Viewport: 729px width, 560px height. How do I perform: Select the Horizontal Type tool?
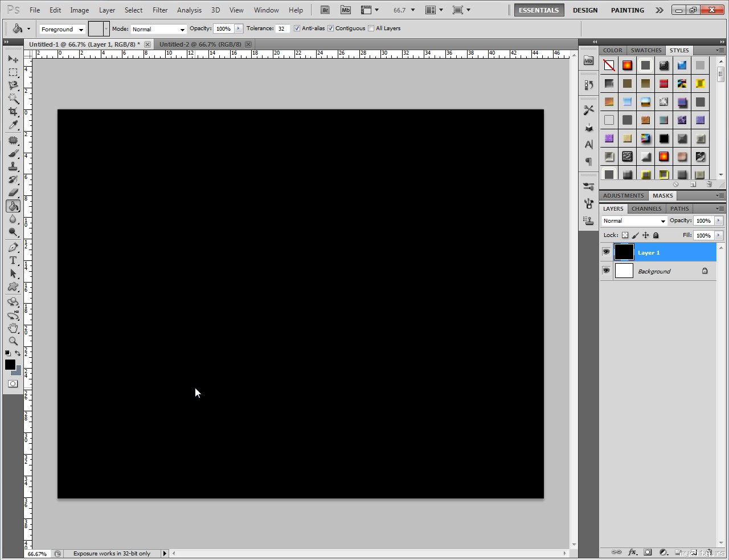(13, 260)
